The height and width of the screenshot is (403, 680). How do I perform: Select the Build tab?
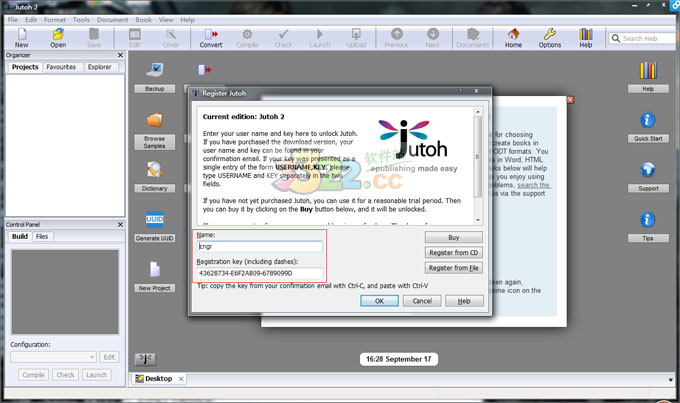pyautogui.click(x=20, y=236)
